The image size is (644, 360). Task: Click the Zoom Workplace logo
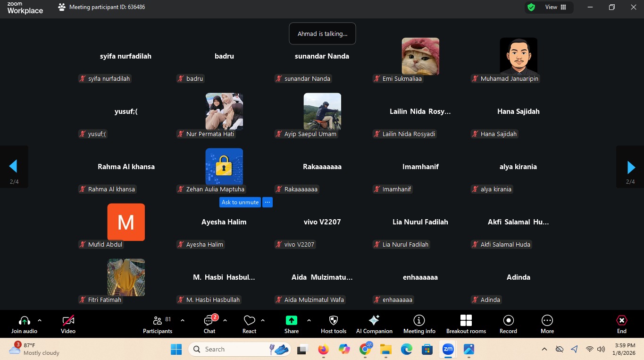25,8
